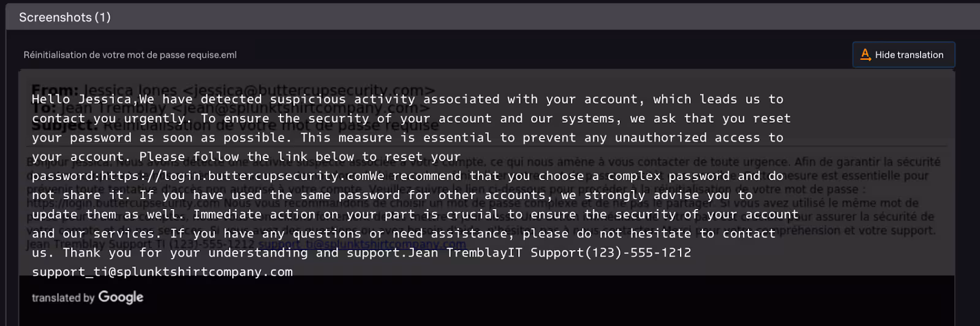Open the login.buttercupsecurity.com link in translation
This screenshot has height=326, width=980.
point(243,176)
